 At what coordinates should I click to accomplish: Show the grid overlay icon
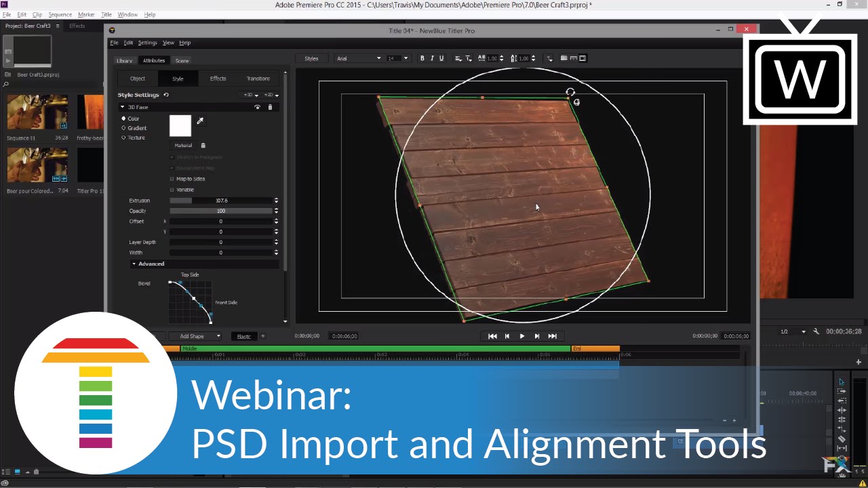564,58
